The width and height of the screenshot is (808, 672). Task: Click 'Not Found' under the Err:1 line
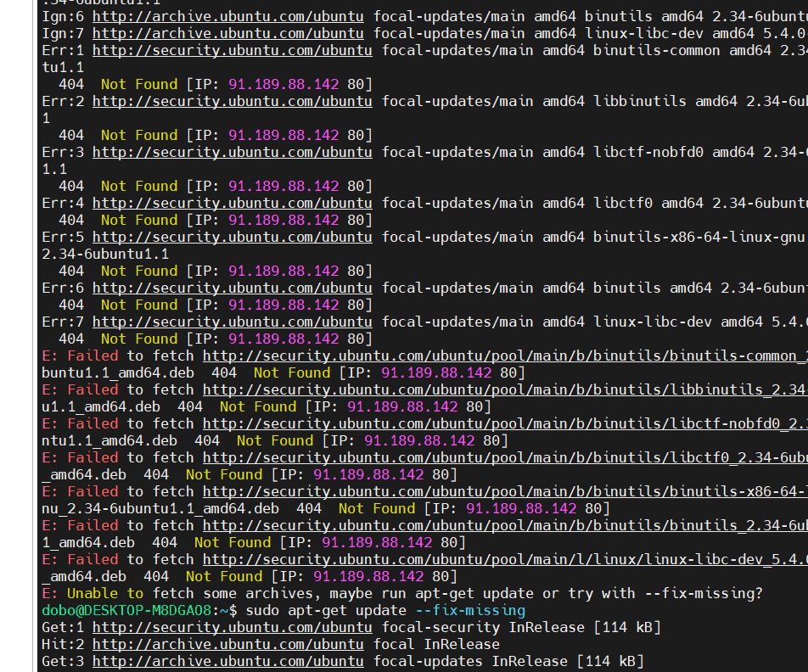click(x=139, y=85)
